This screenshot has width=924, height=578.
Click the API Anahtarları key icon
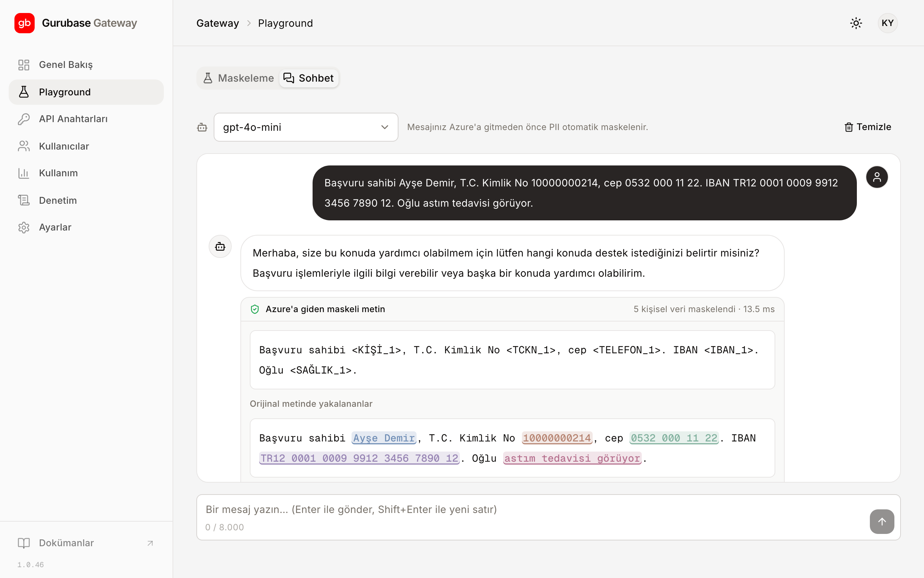tap(24, 119)
